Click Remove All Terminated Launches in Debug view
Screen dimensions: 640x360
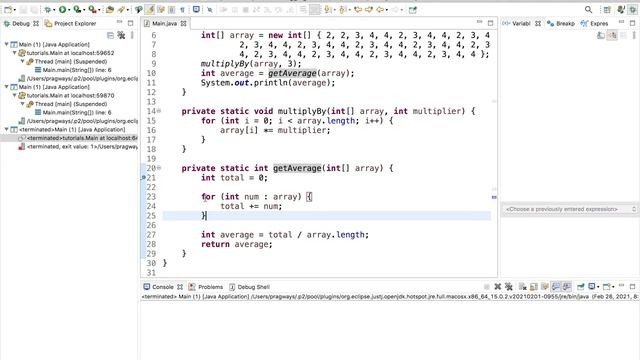pos(121,36)
